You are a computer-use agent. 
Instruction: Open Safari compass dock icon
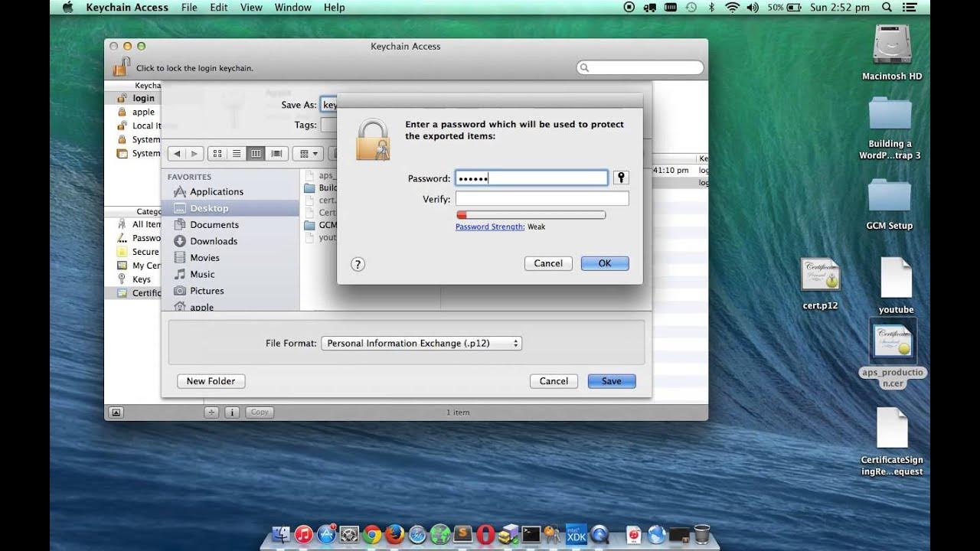click(417, 534)
